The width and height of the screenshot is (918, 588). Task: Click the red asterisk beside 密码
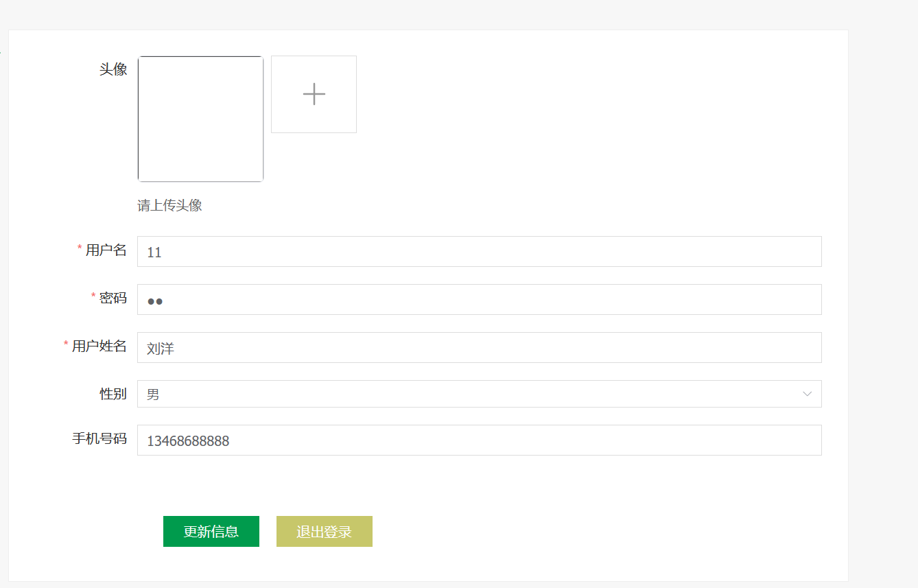93,296
